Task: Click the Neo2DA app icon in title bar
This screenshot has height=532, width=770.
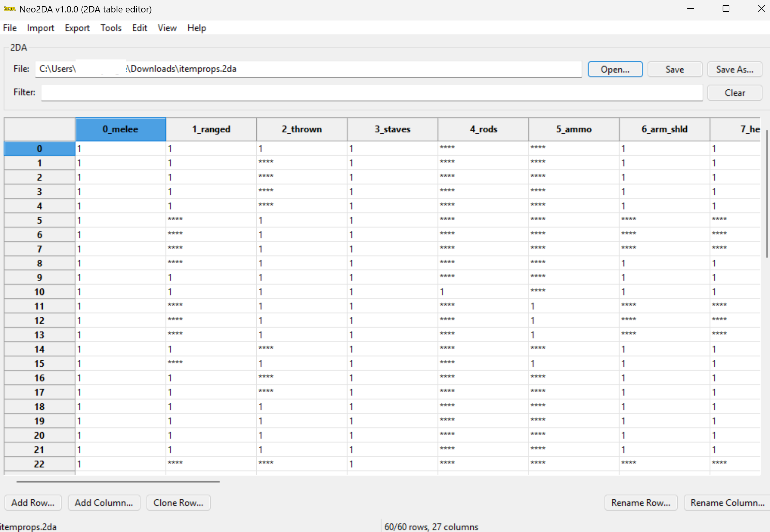Action: coord(9,9)
